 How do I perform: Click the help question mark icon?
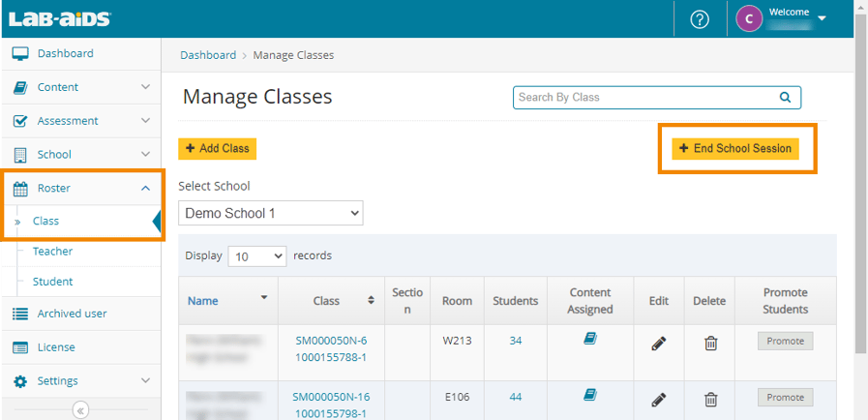(x=700, y=19)
